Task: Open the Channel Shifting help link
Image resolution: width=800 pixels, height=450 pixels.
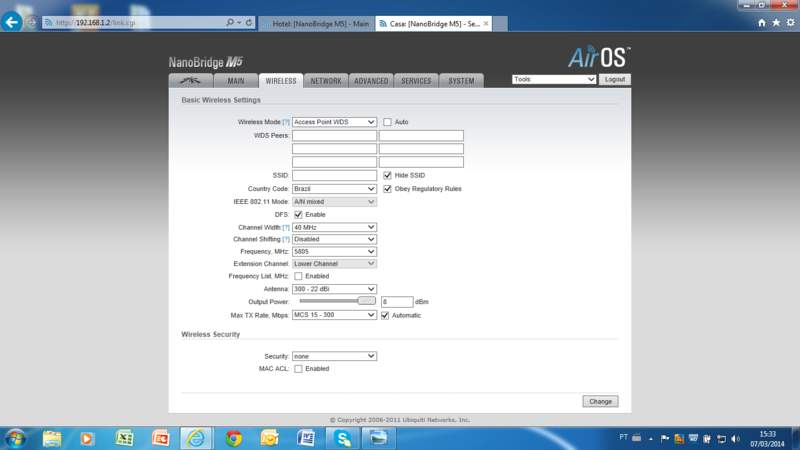Action: click(x=286, y=239)
